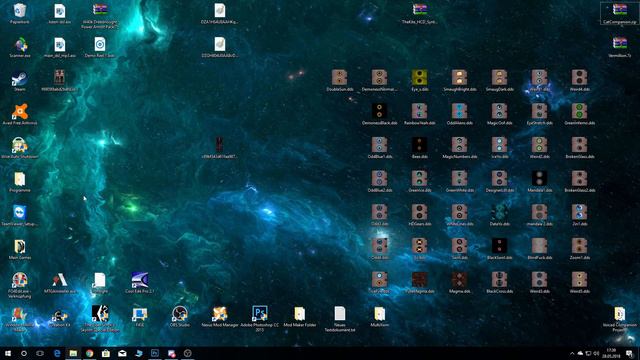Launch Adobe Photoshop CC 2015
This screenshot has height=360, width=640.
pyautogui.click(x=260, y=318)
